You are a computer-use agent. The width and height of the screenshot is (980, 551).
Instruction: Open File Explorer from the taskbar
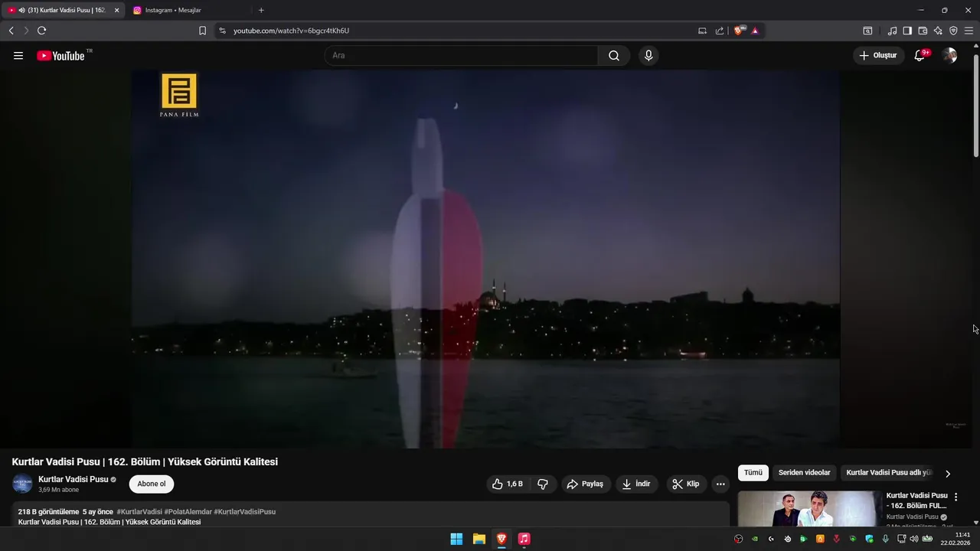pyautogui.click(x=479, y=539)
